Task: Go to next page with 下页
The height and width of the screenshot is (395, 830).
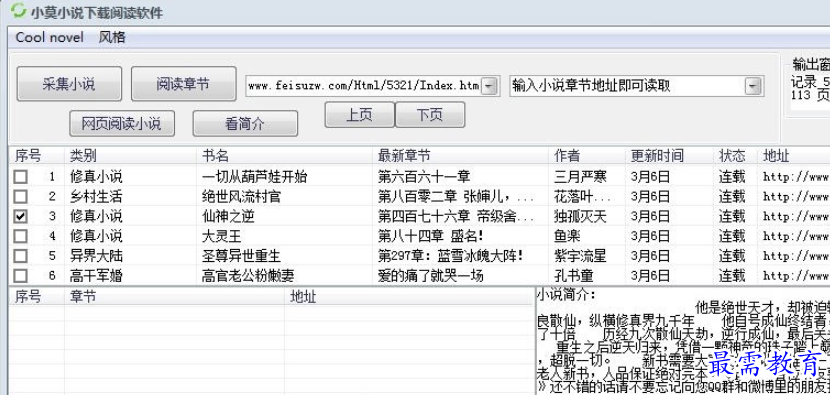Action: [x=430, y=115]
